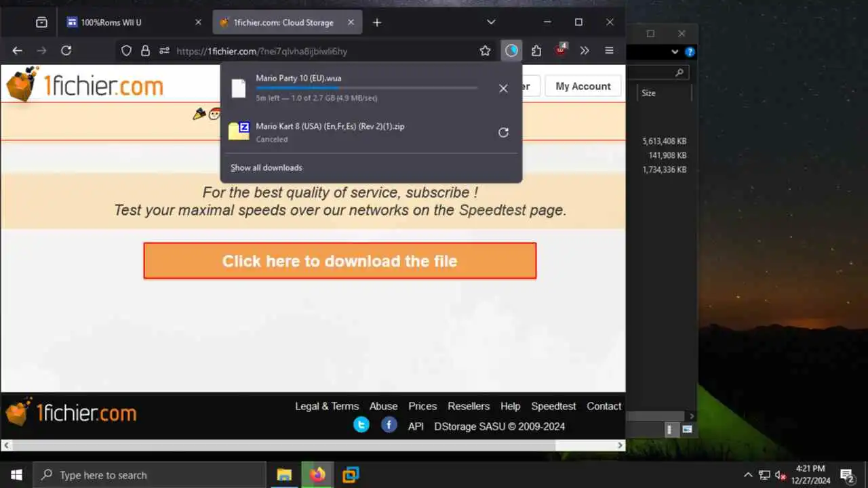
Task: Reload the current page
Action: pos(66,51)
